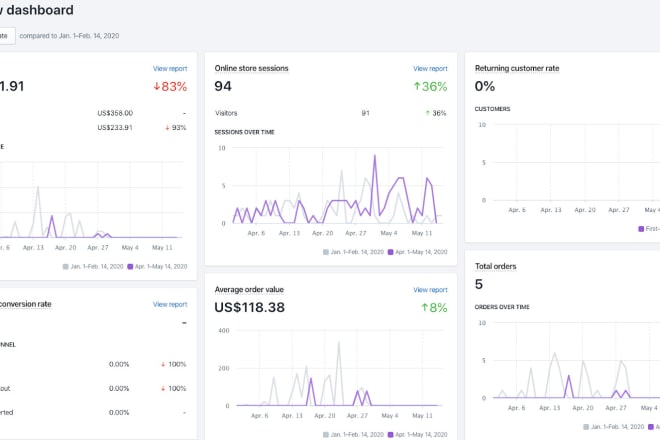Click the US$358.00 amount
Image resolution: width=660 pixels, height=440 pixels.
[x=115, y=113]
